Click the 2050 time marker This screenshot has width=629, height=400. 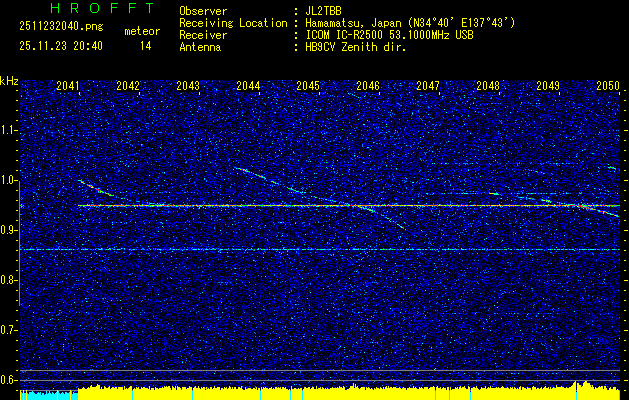point(608,87)
